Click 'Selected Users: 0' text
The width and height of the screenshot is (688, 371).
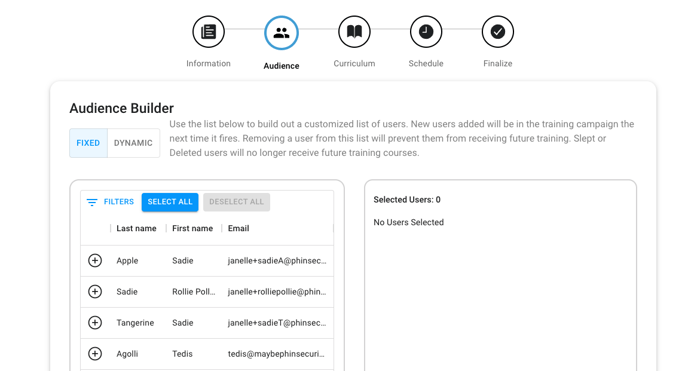coord(407,200)
